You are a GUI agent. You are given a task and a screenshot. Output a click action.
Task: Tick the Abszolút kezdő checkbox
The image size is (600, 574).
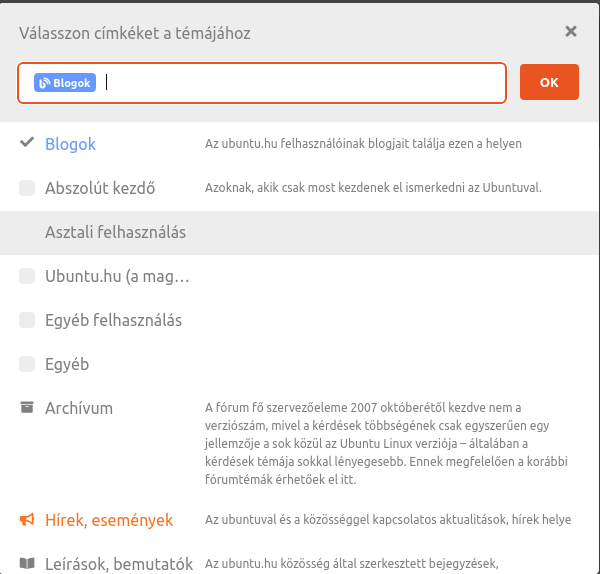point(27,188)
